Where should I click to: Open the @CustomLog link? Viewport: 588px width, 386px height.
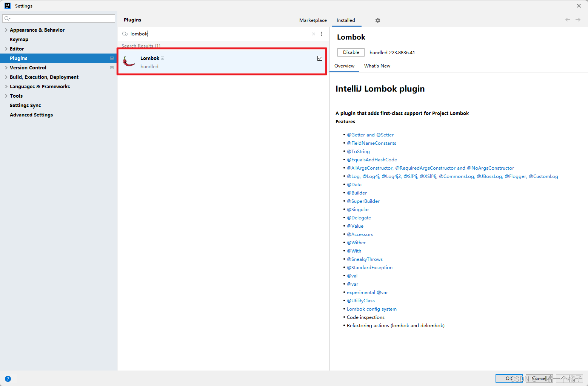pos(543,176)
